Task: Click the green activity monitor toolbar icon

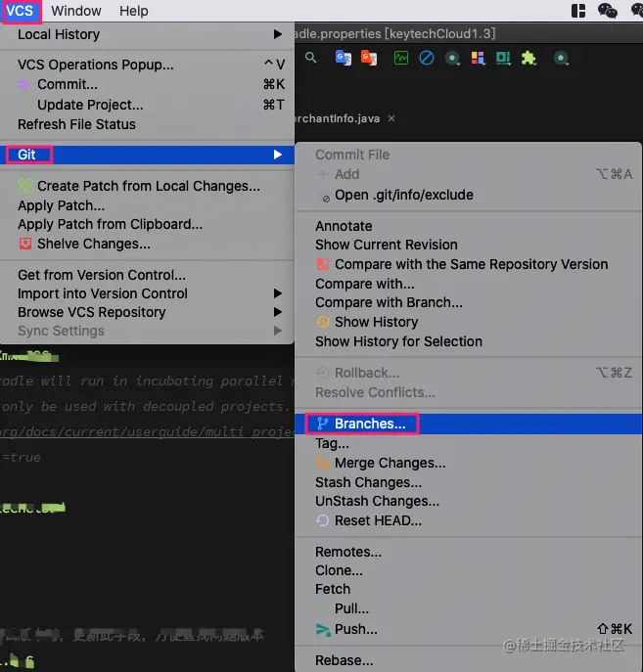Action: (x=401, y=58)
